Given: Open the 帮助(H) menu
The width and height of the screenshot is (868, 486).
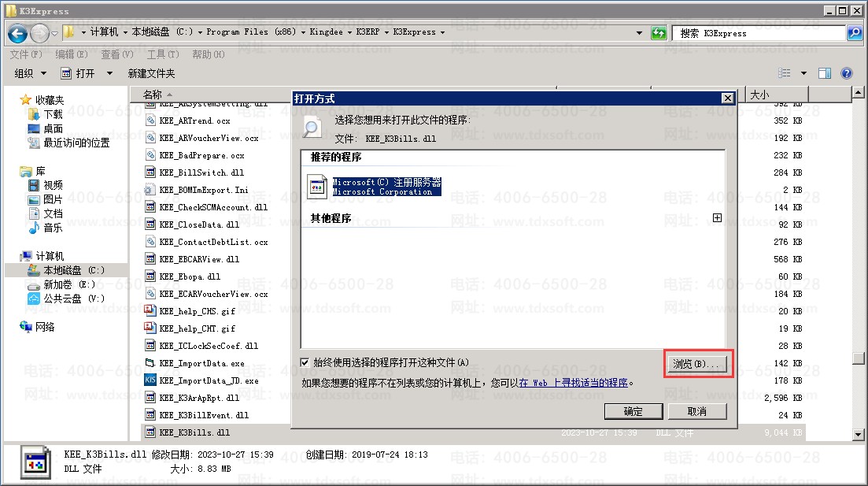Looking at the screenshot, I should 208,54.
